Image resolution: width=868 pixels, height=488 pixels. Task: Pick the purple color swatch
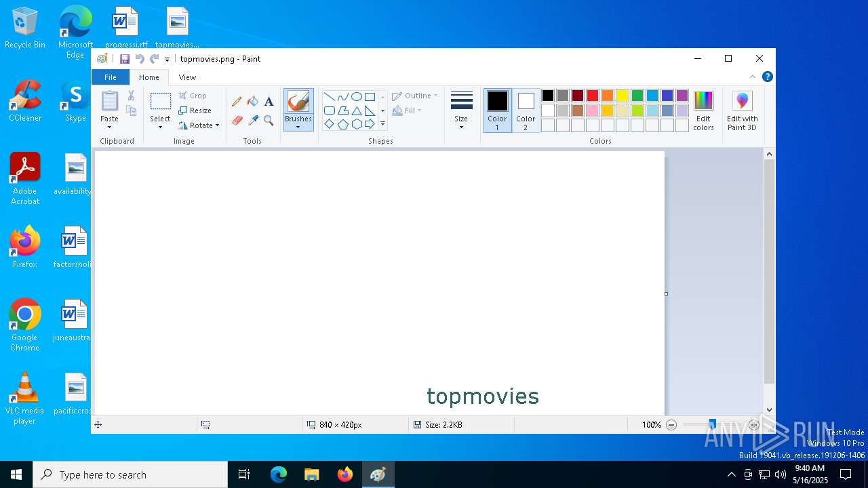click(682, 96)
